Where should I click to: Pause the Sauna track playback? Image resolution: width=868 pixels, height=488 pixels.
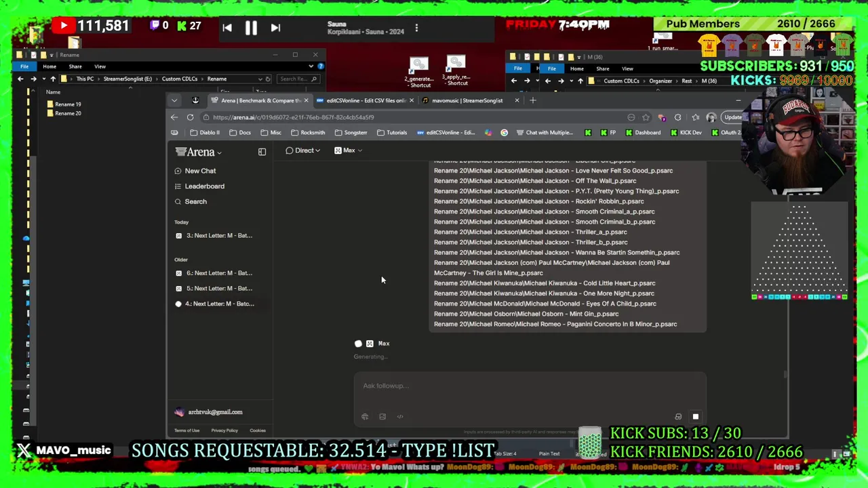coord(251,28)
